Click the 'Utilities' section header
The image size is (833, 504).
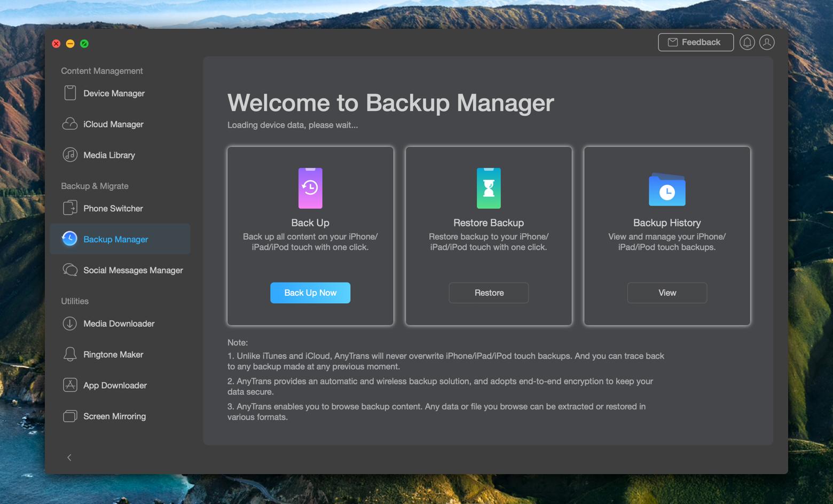[x=75, y=301]
